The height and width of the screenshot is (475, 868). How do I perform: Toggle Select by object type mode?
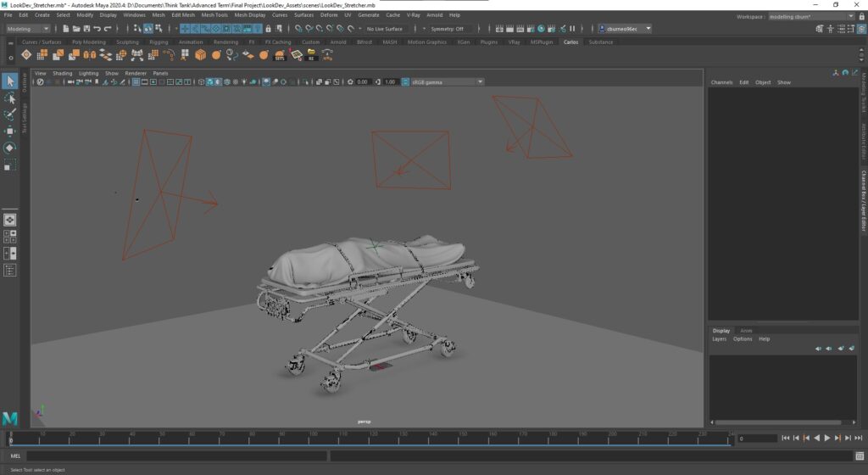148,29
